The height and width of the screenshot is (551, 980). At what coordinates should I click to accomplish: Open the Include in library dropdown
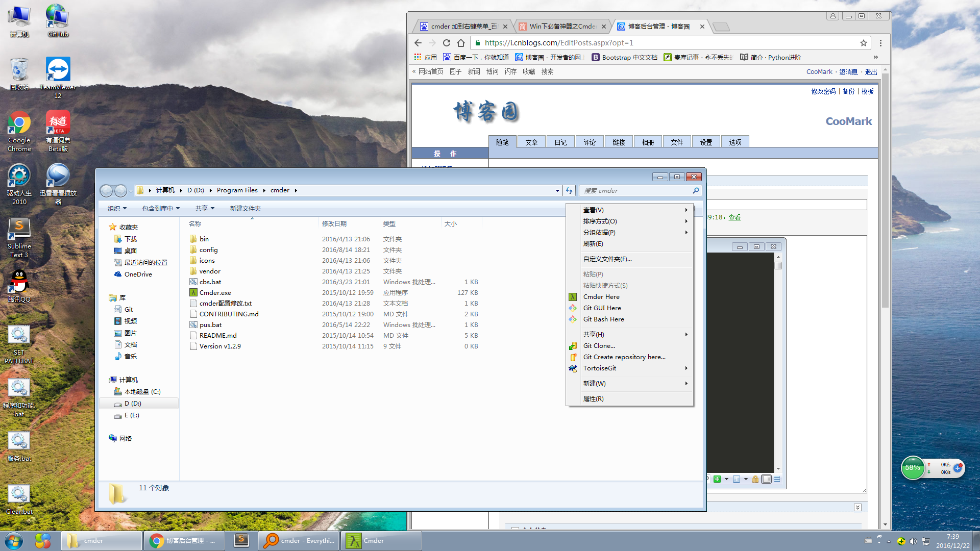(x=161, y=209)
